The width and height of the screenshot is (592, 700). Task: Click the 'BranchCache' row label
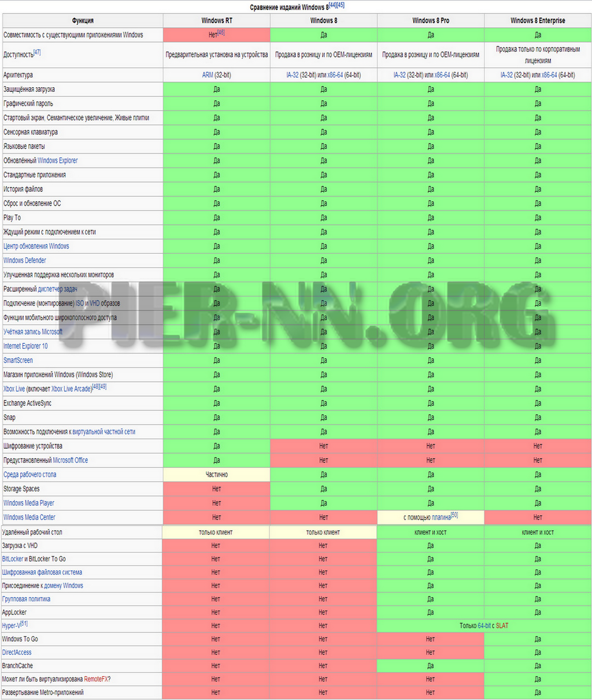[x=17, y=666]
